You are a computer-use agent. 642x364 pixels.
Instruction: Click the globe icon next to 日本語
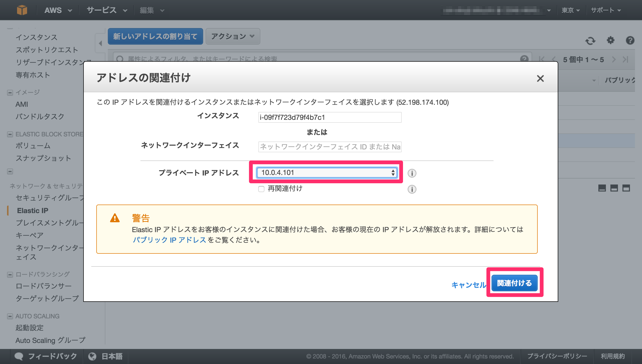(93, 356)
